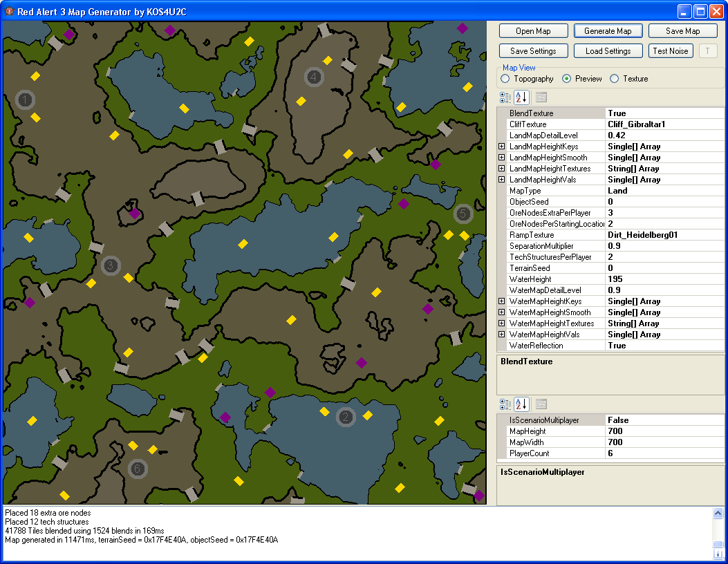Maximize the Map Generator window

pyautogui.click(x=700, y=12)
